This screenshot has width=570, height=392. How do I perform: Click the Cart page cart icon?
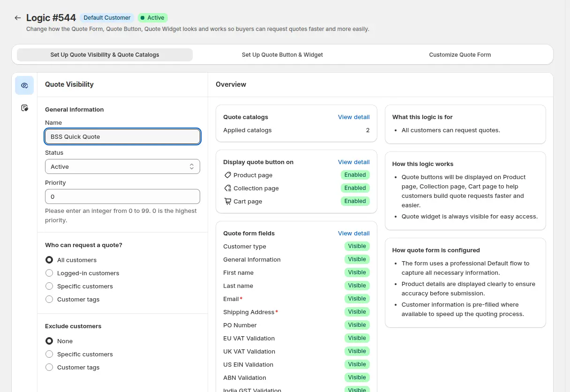click(x=228, y=201)
